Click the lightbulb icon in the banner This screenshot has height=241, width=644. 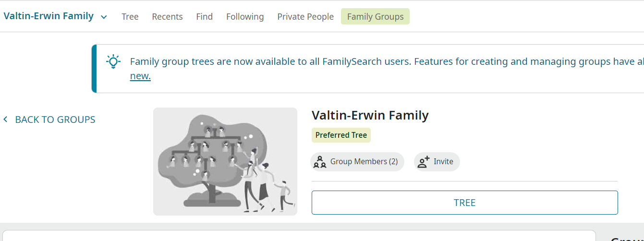point(113,61)
